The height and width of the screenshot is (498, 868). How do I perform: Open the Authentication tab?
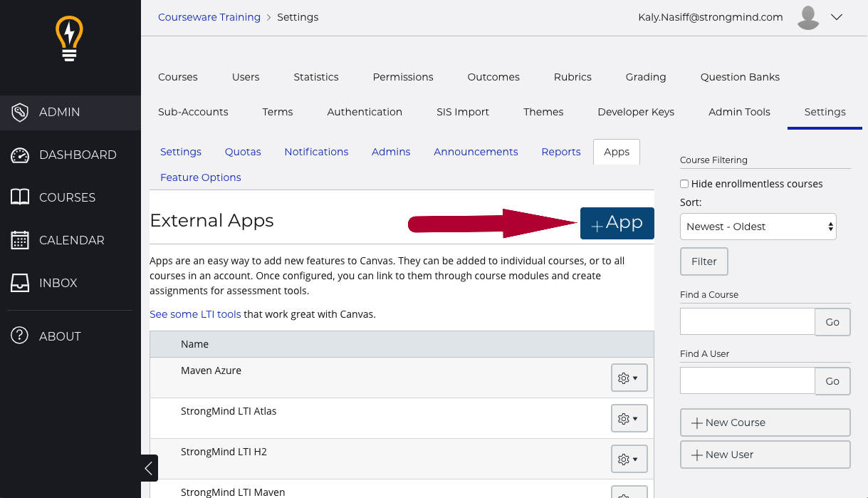point(365,112)
